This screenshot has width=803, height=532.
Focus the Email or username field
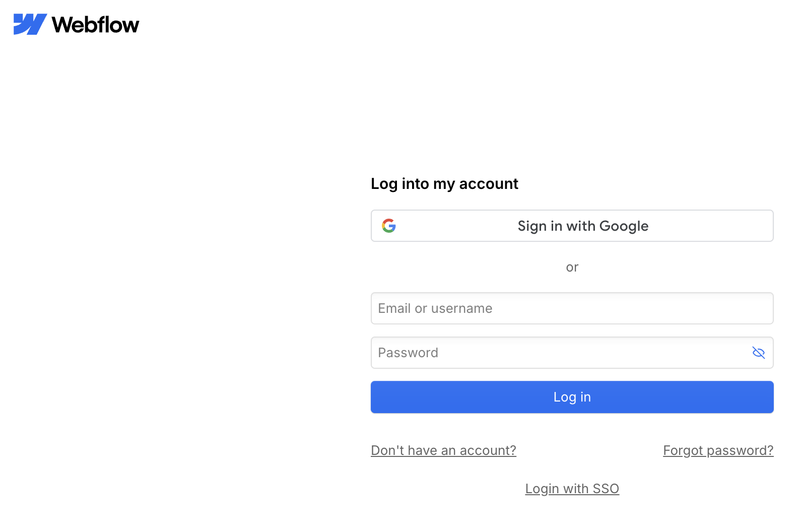click(572, 308)
